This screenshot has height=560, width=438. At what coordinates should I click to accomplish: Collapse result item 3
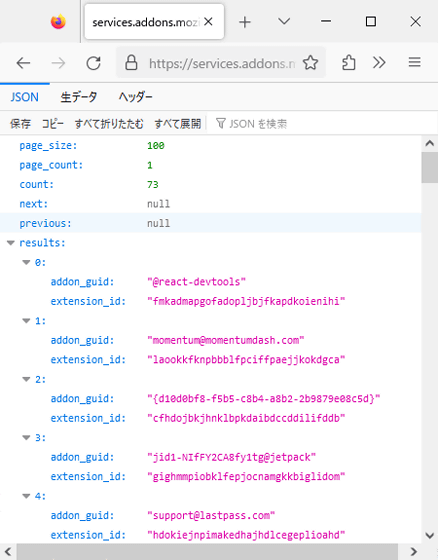click(26, 438)
